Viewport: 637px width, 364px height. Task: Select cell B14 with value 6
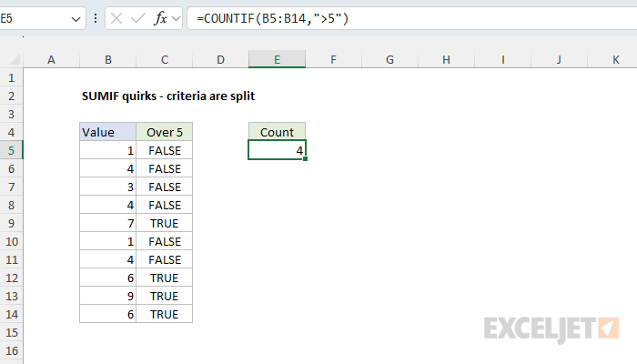108,314
